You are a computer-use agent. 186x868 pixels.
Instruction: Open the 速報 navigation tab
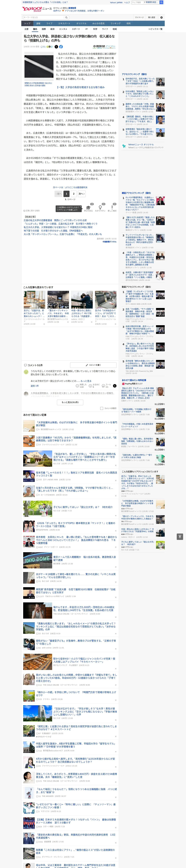(x=38, y=24)
